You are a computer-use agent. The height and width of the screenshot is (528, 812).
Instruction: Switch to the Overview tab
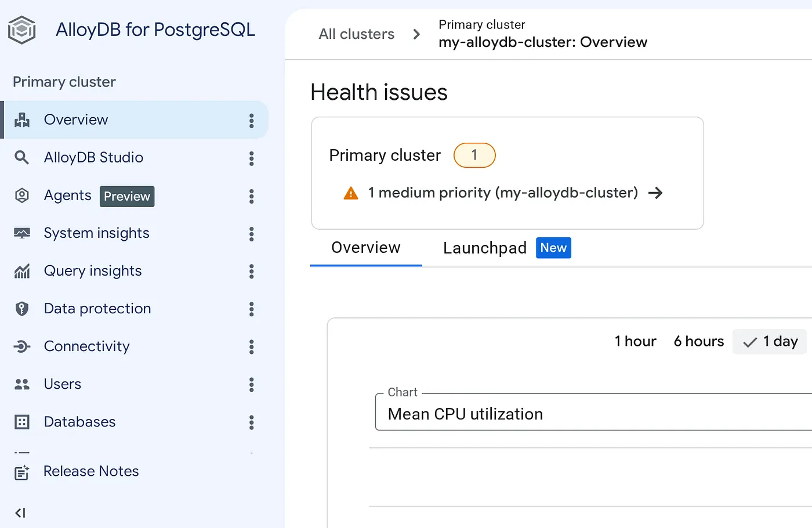coord(366,248)
